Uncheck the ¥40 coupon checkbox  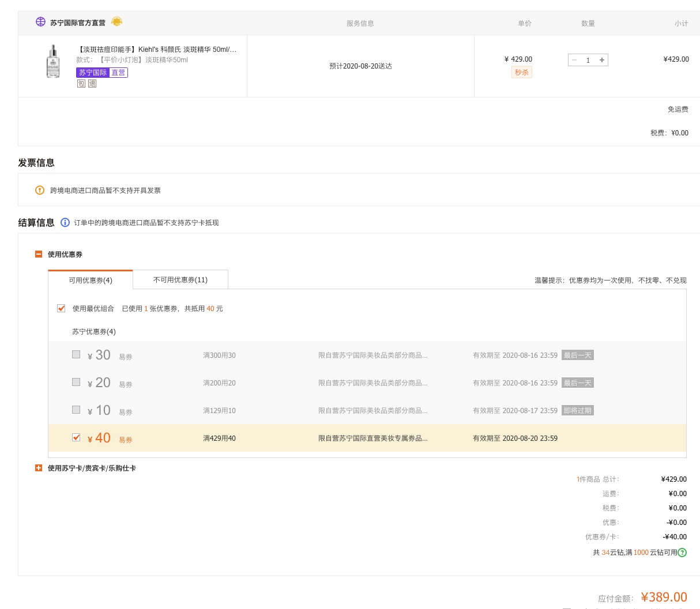coord(76,437)
